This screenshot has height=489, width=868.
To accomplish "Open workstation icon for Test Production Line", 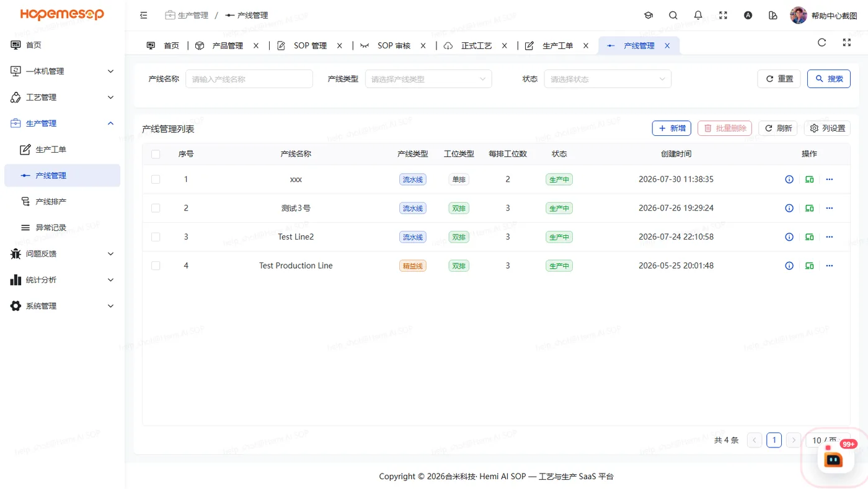I will (809, 266).
